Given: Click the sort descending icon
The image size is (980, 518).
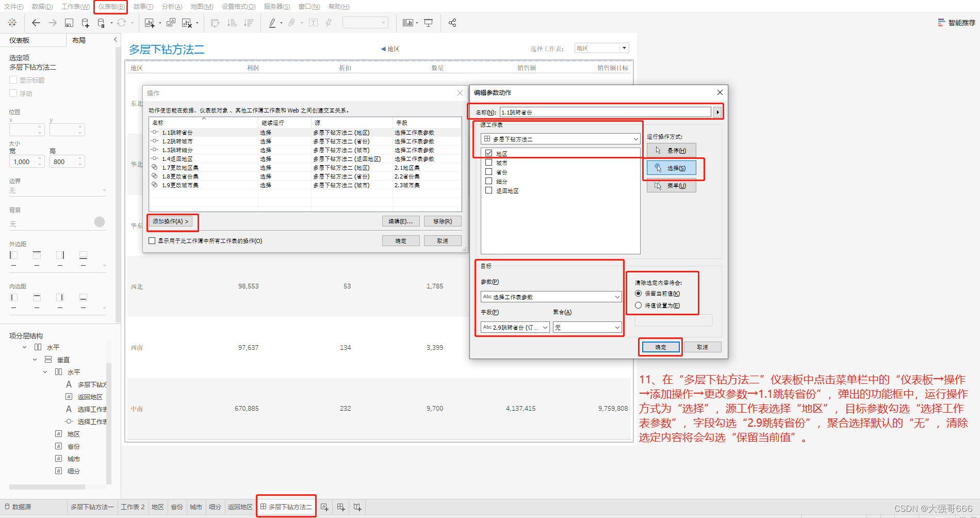Looking at the screenshot, I should point(249,23).
